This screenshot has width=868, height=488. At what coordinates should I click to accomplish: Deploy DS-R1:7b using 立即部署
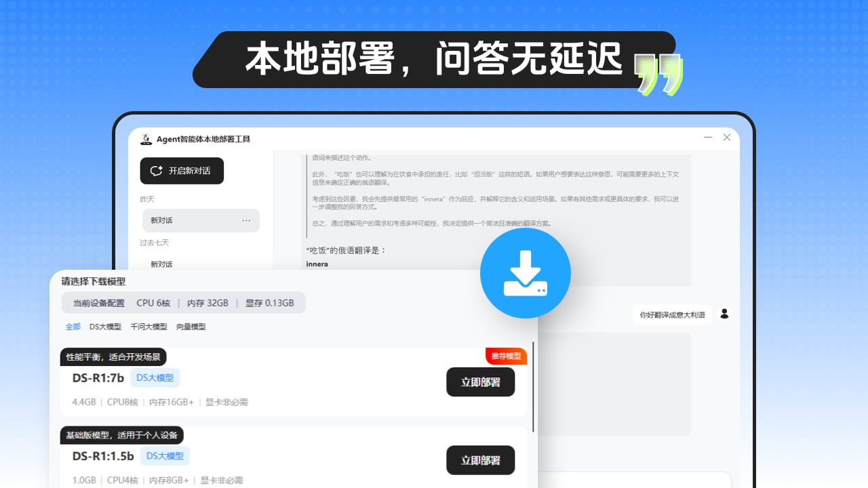[481, 382]
